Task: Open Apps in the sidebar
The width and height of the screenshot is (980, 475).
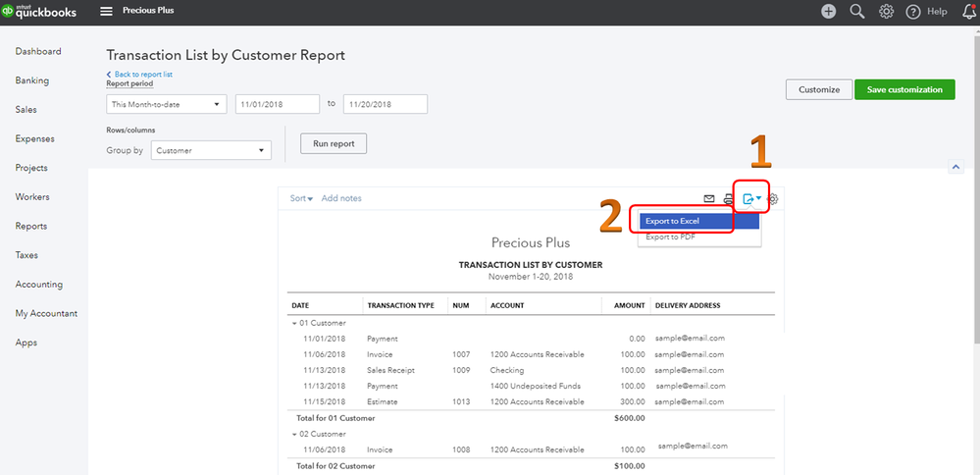Action: click(x=26, y=343)
